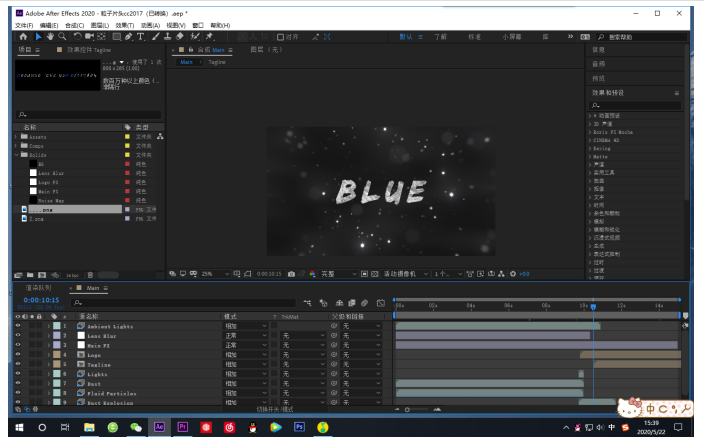Toggle frame blending icon in timeline

(352, 303)
